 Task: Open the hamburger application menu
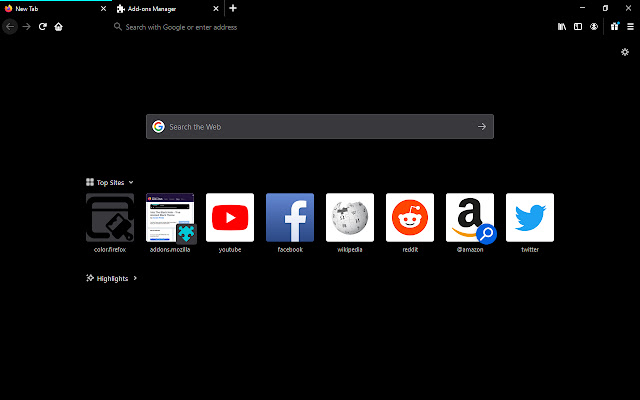[x=631, y=27]
